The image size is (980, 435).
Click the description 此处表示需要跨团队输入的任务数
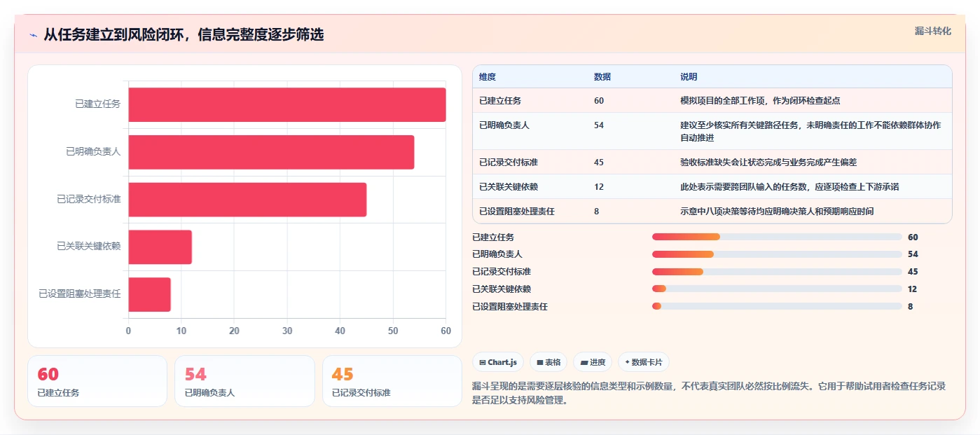[789, 187]
